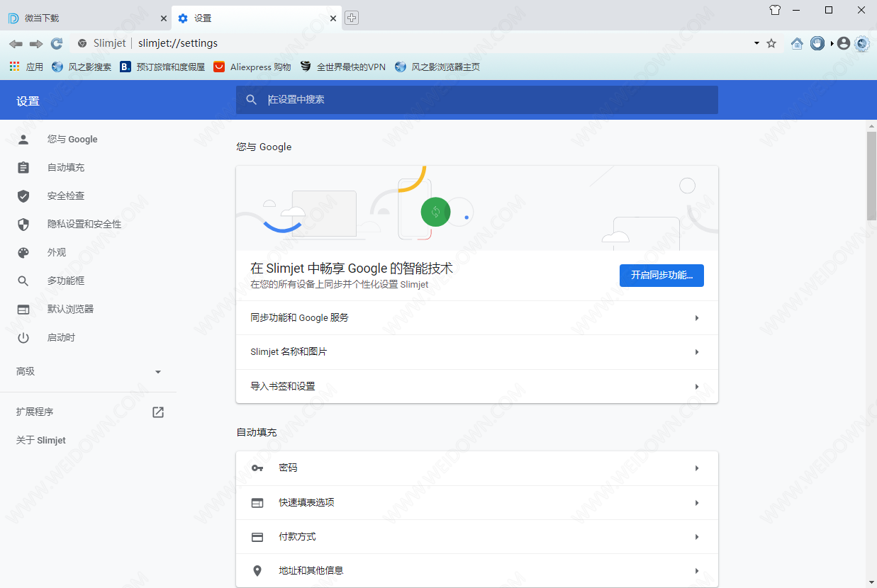Open 风之影搜索 bookmark
The height and width of the screenshot is (588, 877).
click(x=82, y=67)
